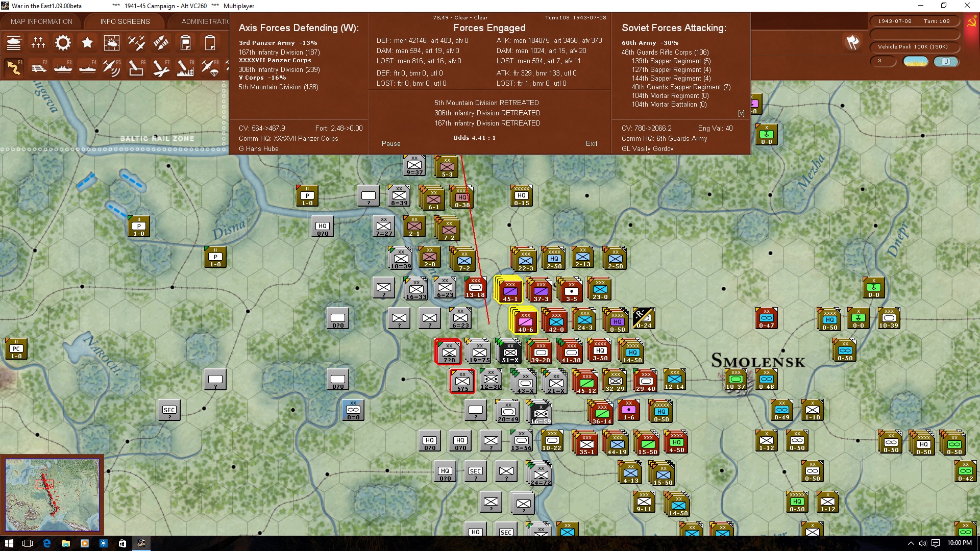980x551 pixels.
Task: Toggle F1 move mode button
Action: point(14,67)
